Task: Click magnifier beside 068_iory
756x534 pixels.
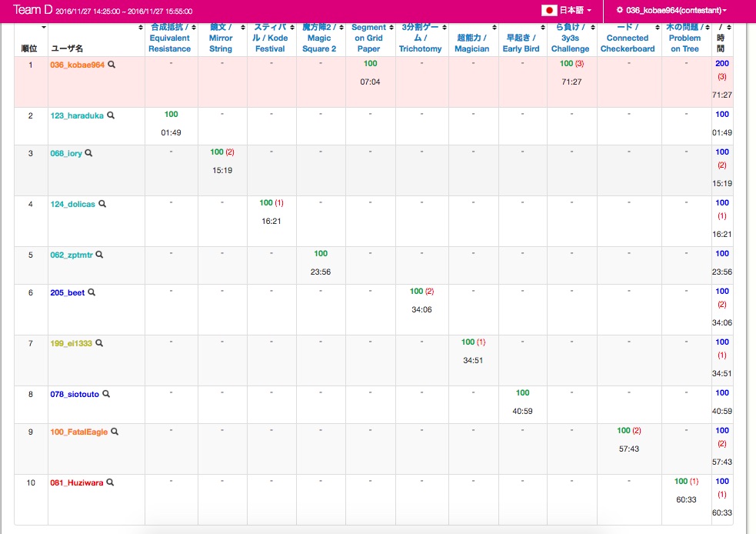Action: pos(88,153)
